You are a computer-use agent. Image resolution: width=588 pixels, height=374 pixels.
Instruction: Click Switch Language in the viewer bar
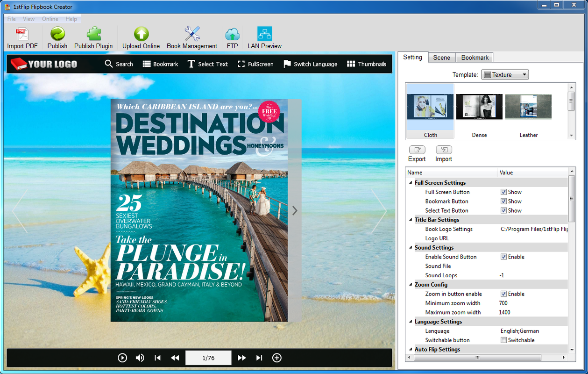coord(310,64)
